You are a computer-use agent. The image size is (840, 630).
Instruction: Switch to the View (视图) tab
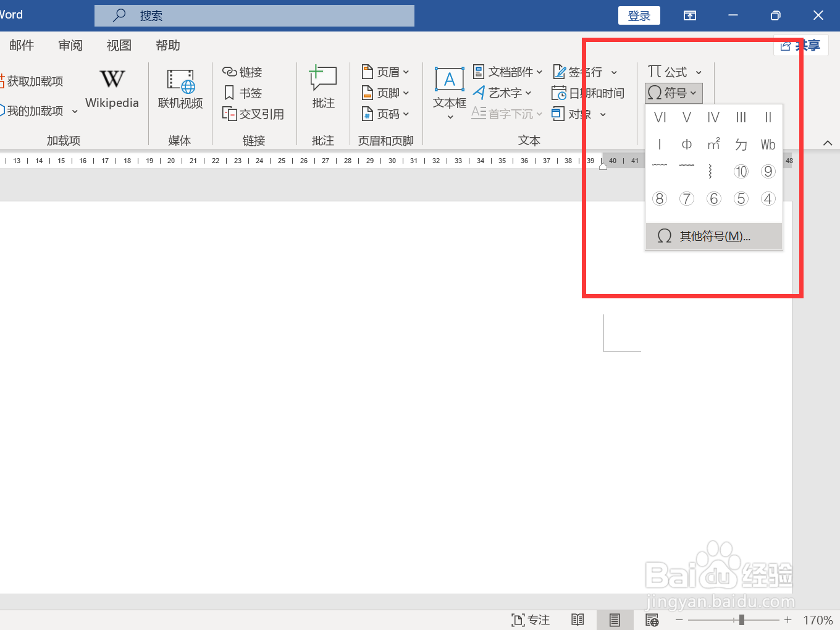point(119,46)
